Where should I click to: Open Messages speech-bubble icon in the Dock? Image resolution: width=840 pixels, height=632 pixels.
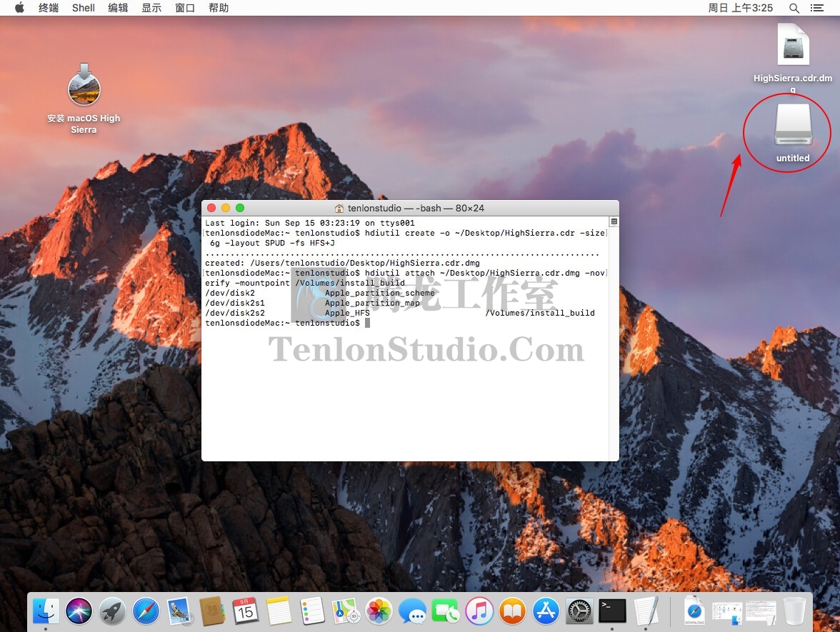point(413,611)
